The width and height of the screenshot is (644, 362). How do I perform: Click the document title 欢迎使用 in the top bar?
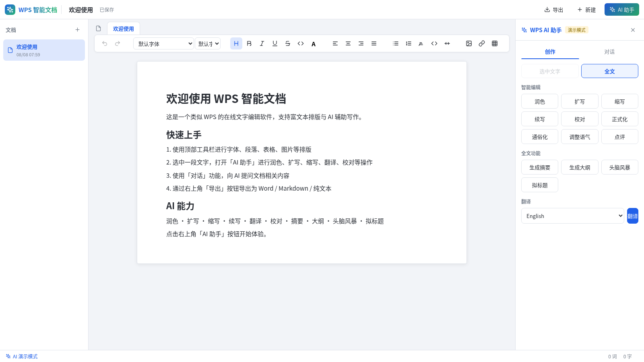click(81, 10)
